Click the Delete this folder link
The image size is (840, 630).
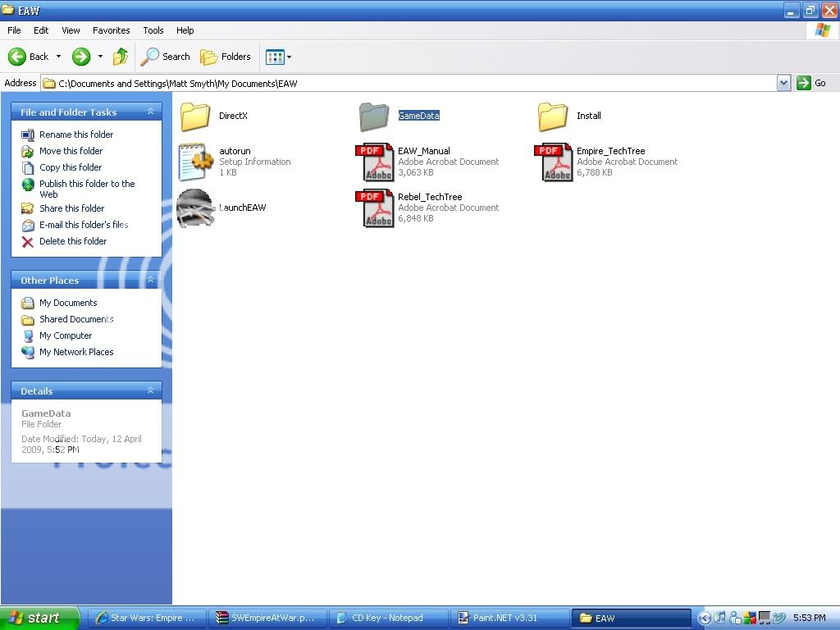point(73,241)
